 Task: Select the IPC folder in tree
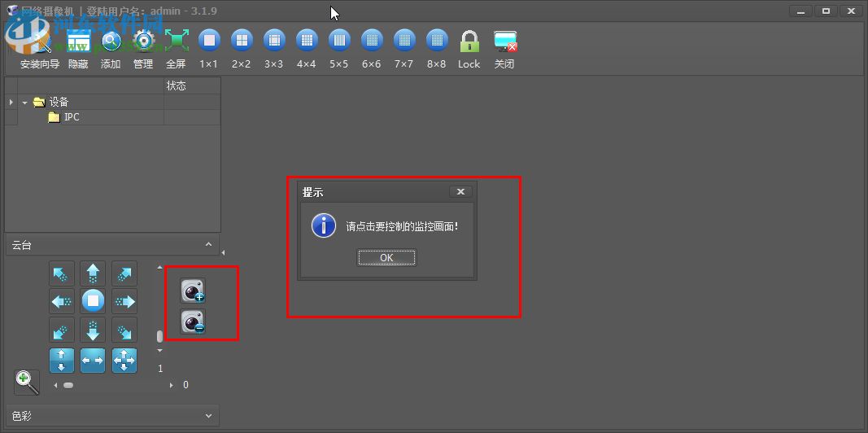point(63,117)
